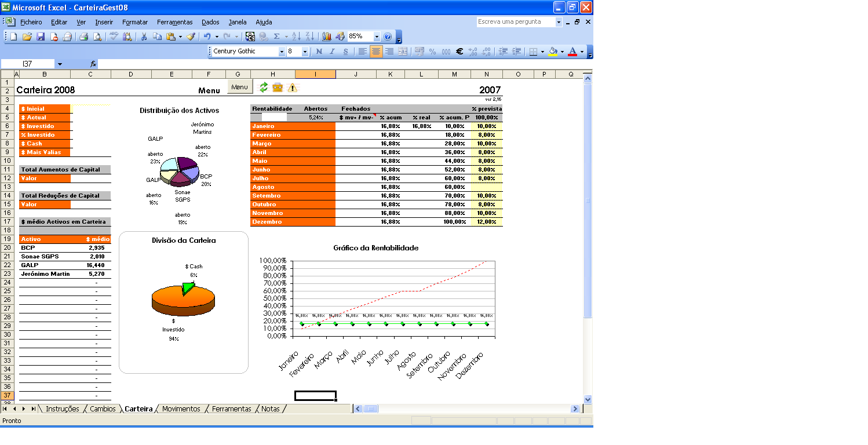
Task: Open the Undo history dropdown arrow
Action: point(217,37)
